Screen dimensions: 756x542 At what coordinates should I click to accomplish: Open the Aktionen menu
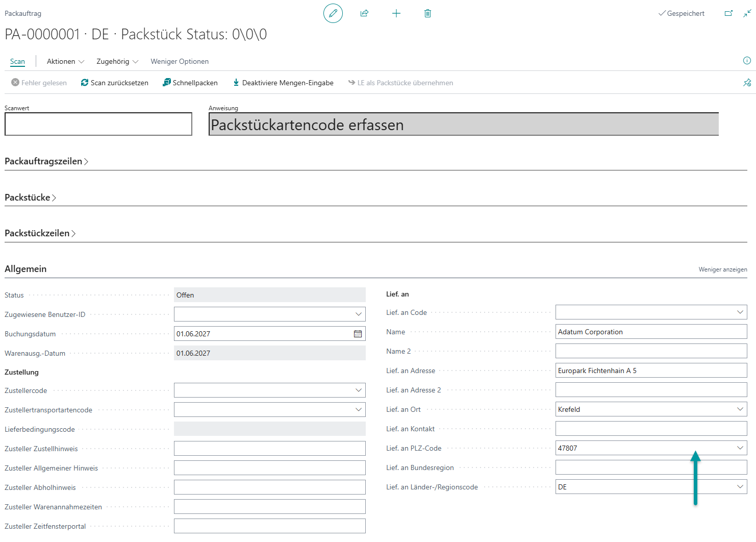tap(65, 61)
